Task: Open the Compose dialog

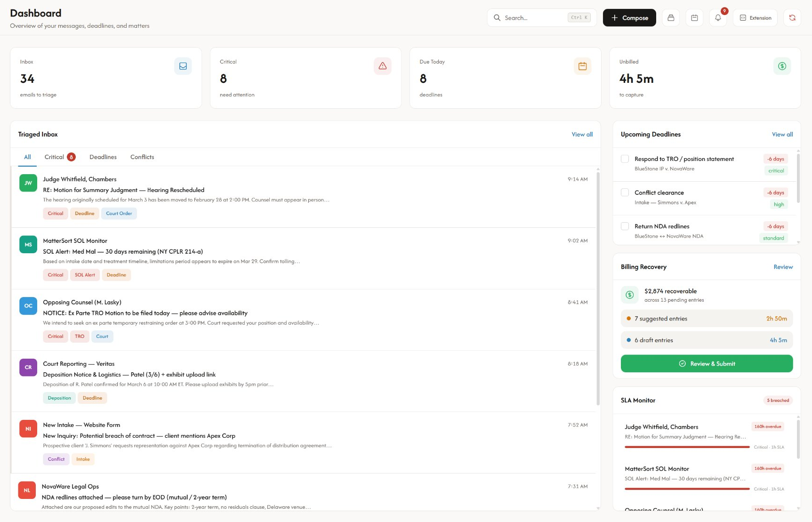Action: pos(629,17)
